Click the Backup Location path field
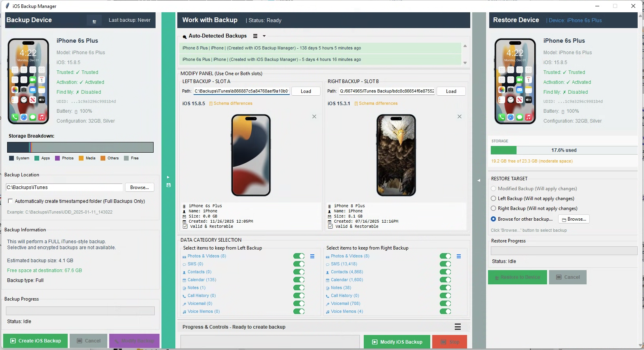Viewport: 644px width, 350px height. pos(64,187)
